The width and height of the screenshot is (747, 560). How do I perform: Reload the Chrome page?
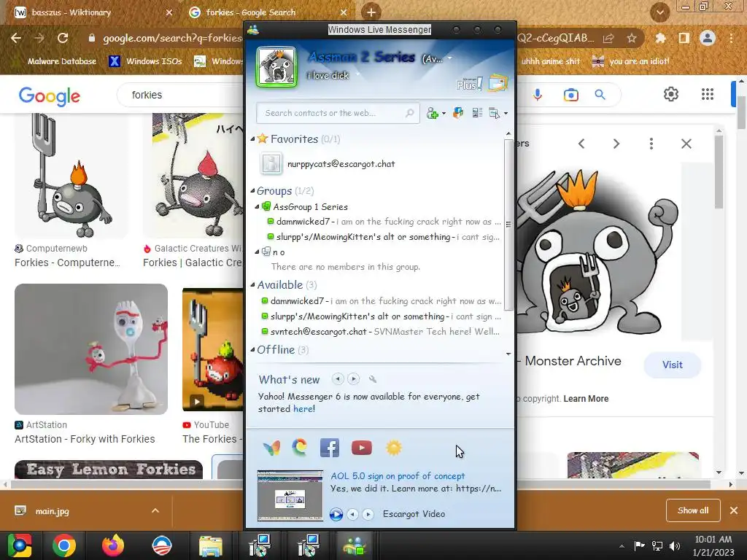pyautogui.click(x=63, y=38)
